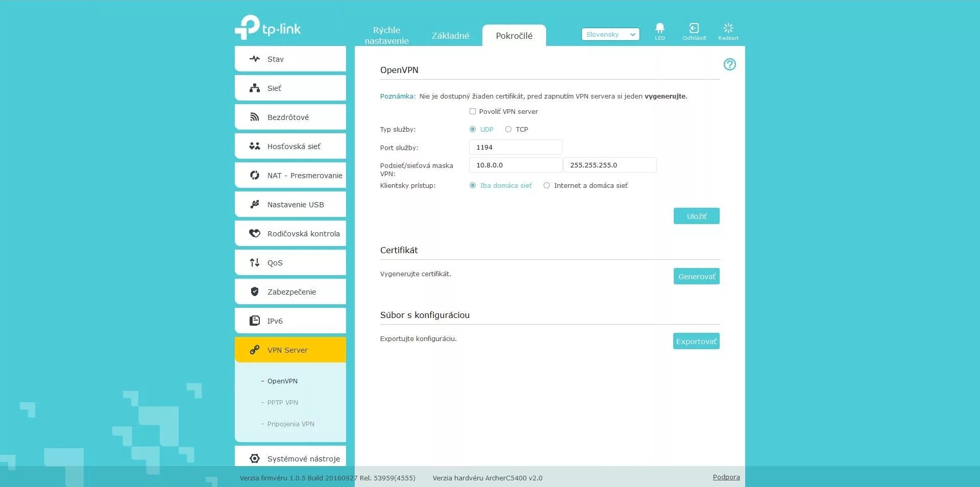This screenshot has width=980, height=487.
Task: Open the Bezdrôtové menu item
Action: 290,117
